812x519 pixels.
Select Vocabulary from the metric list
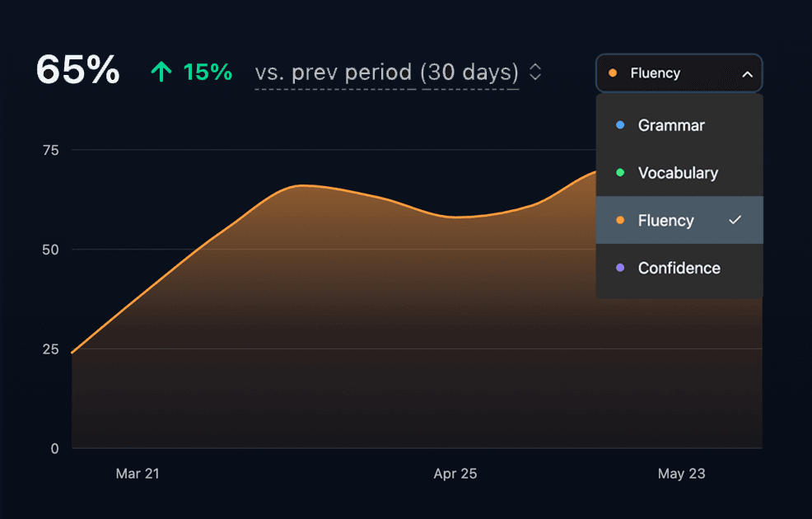tap(677, 173)
